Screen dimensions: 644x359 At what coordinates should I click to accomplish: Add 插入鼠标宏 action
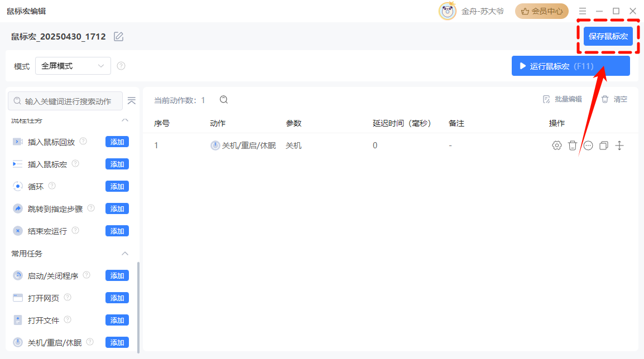tap(117, 164)
